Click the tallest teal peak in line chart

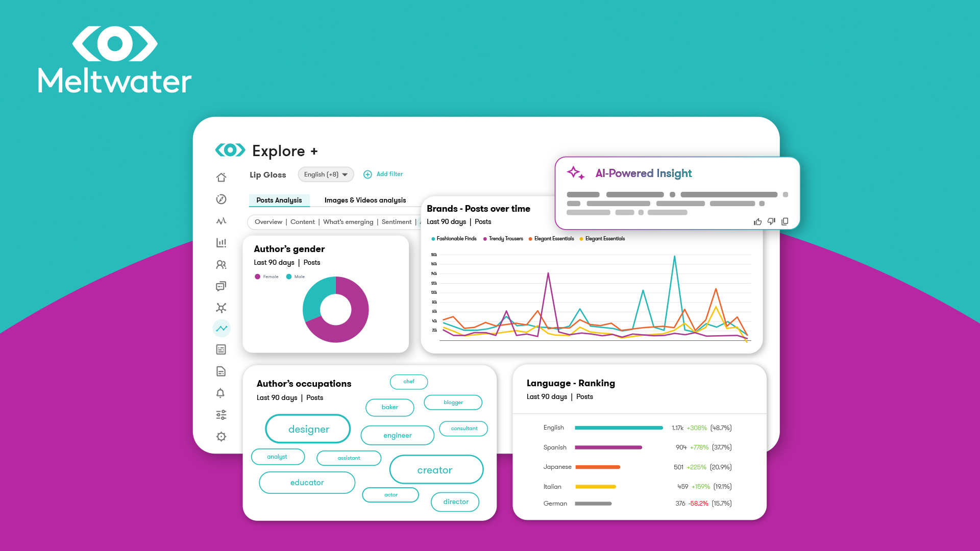click(674, 257)
